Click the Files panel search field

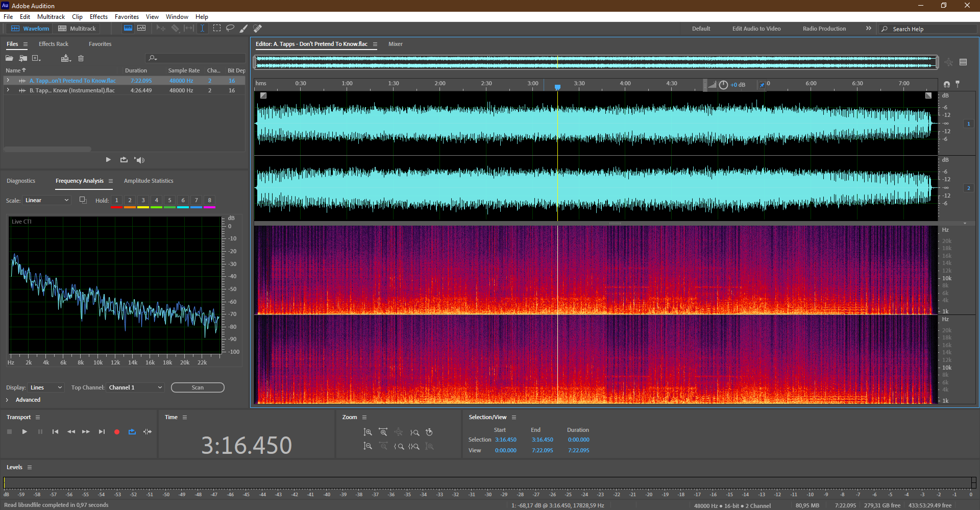pyautogui.click(x=195, y=58)
